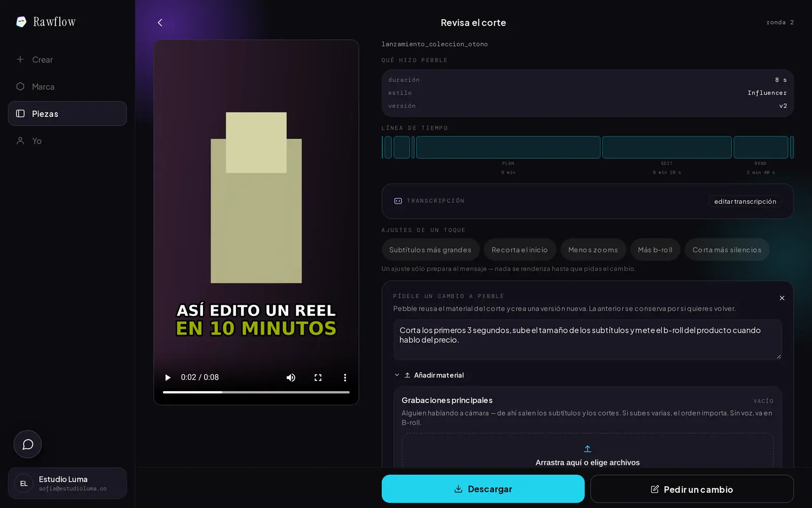This screenshot has height=508, width=812.
Task: Open the chat bubble button
Action: tap(27, 444)
